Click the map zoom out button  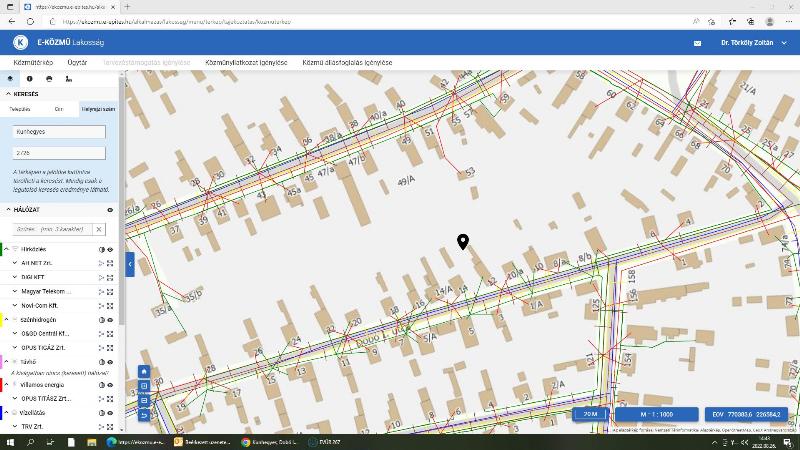(144, 401)
